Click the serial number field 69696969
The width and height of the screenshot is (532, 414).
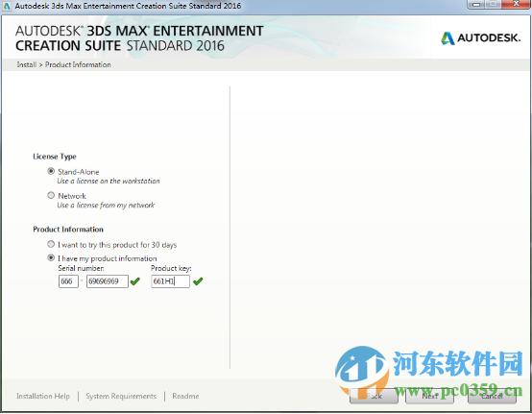click(108, 281)
